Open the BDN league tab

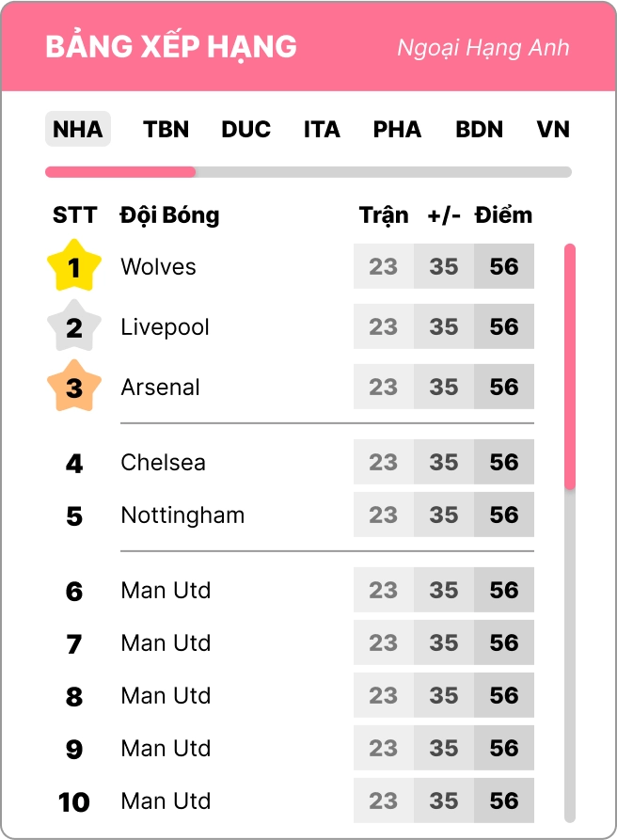coord(480,129)
